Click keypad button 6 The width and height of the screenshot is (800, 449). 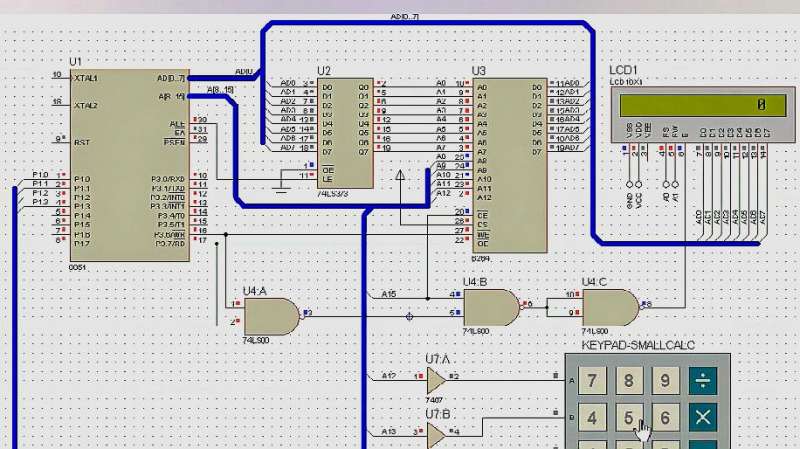coord(665,418)
